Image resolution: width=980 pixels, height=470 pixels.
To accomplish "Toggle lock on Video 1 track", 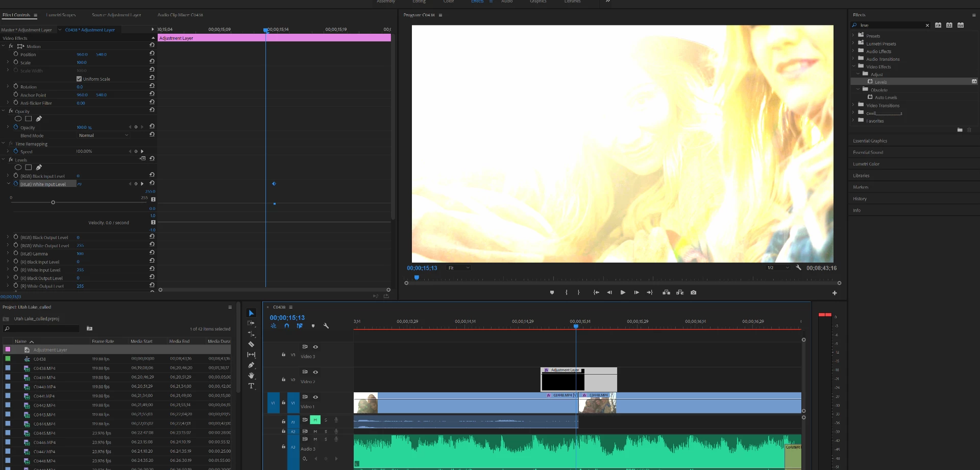I will tap(283, 403).
